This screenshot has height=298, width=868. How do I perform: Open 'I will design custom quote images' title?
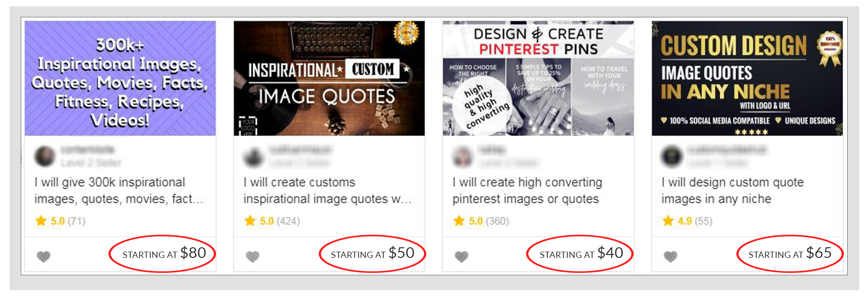pos(732,191)
